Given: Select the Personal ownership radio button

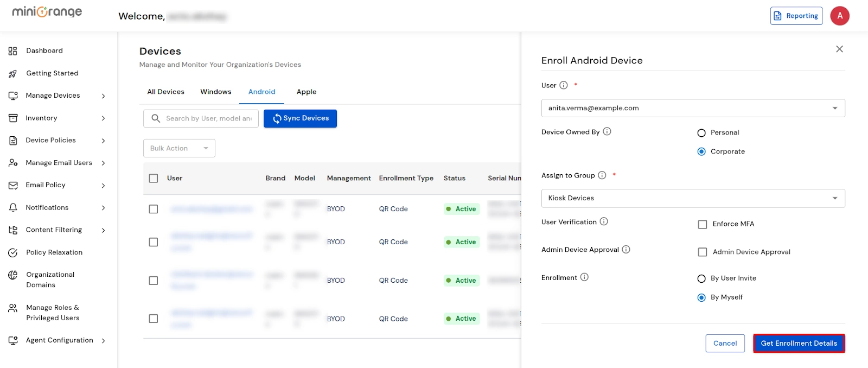Looking at the screenshot, I should (x=701, y=133).
